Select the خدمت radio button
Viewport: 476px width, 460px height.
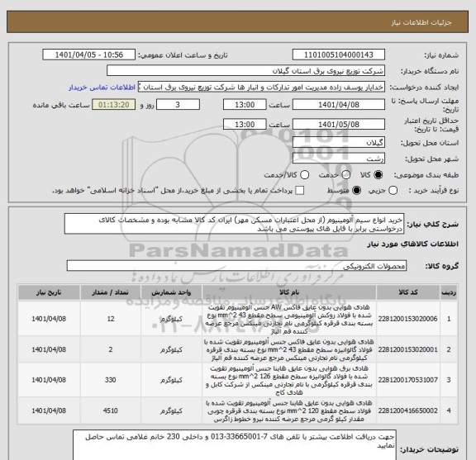pyautogui.click(x=345, y=175)
